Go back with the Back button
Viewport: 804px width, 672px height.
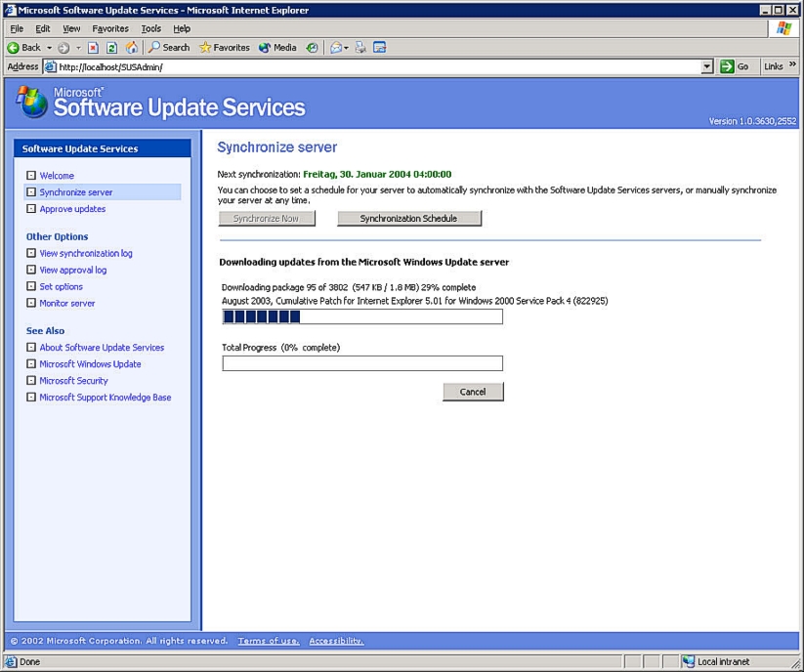pos(24,48)
